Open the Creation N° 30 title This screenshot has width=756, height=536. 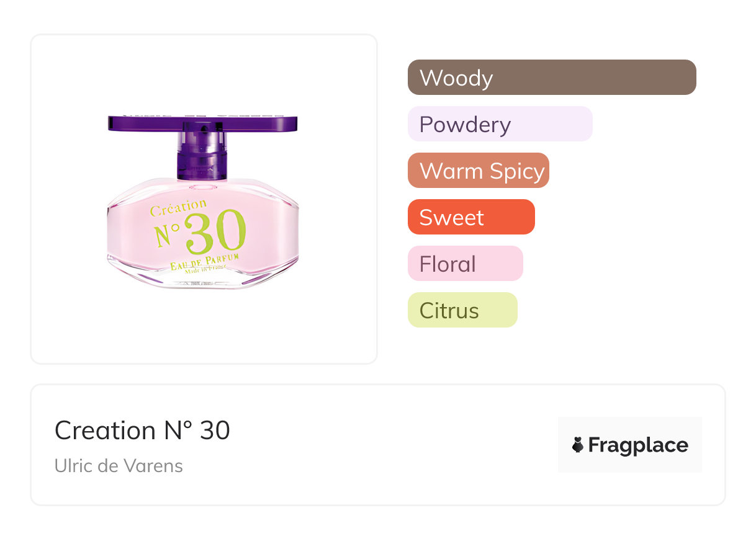pos(142,430)
